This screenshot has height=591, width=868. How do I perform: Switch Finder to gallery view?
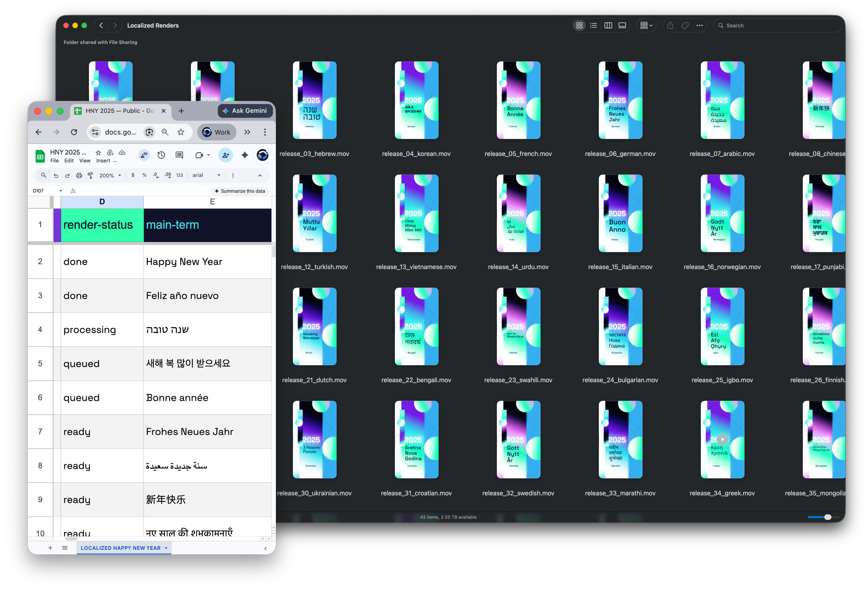622,25
